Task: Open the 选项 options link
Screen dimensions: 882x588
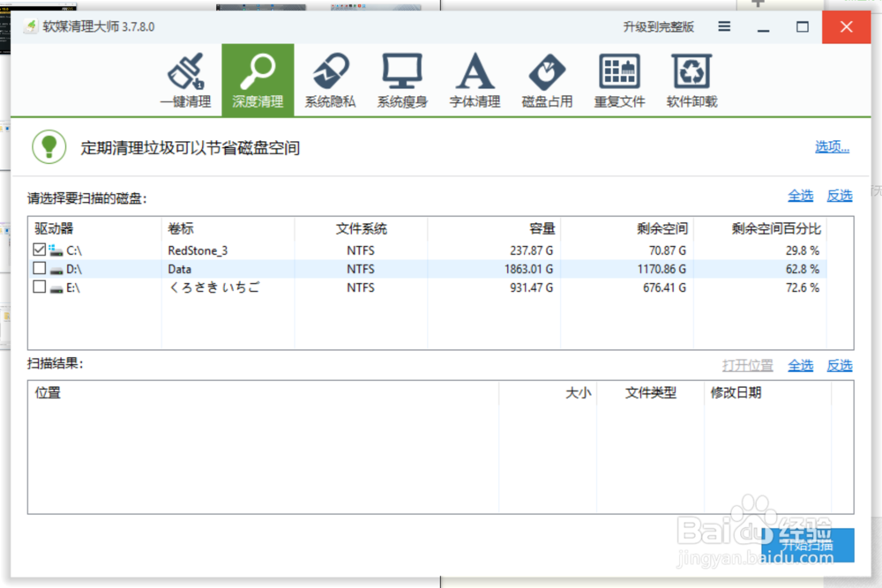Action: tap(832, 146)
